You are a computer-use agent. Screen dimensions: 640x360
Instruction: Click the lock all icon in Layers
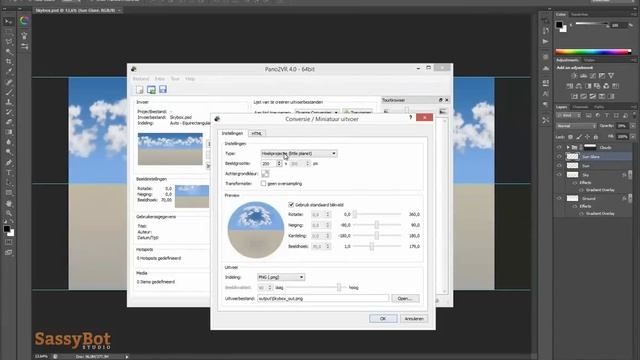pos(596,137)
